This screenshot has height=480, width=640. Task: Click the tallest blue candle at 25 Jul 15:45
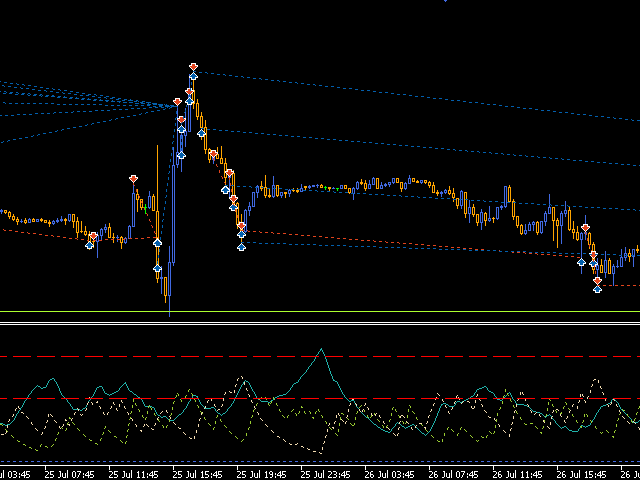pos(173,214)
